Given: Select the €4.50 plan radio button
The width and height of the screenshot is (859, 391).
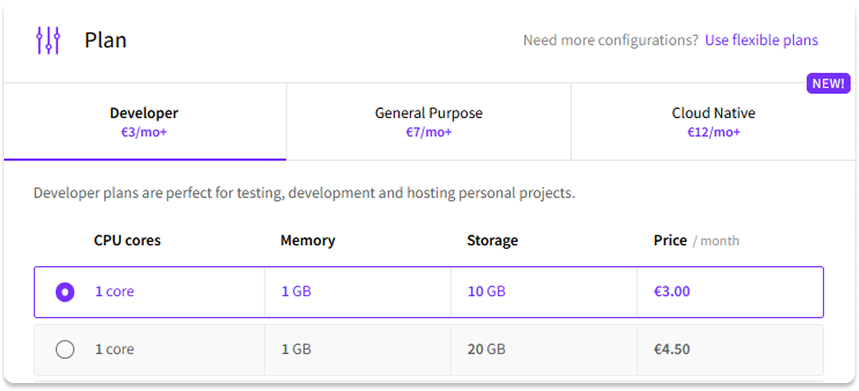Looking at the screenshot, I should point(65,349).
